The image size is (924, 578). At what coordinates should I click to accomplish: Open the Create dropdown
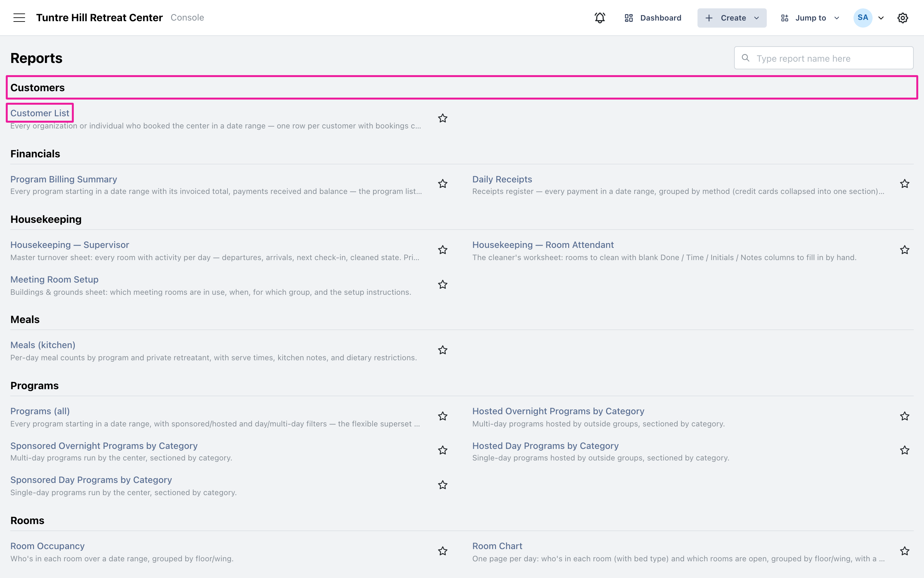click(x=732, y=18)
